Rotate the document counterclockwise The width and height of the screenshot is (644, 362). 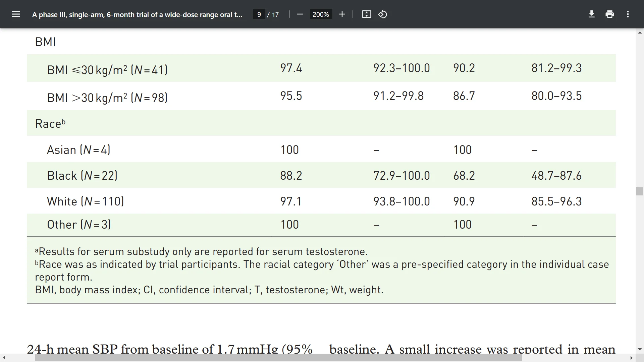pos(383,14)
